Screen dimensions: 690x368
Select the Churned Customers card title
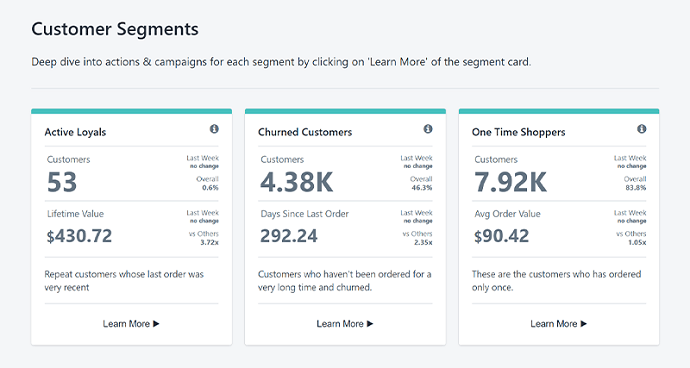point(305,132)
